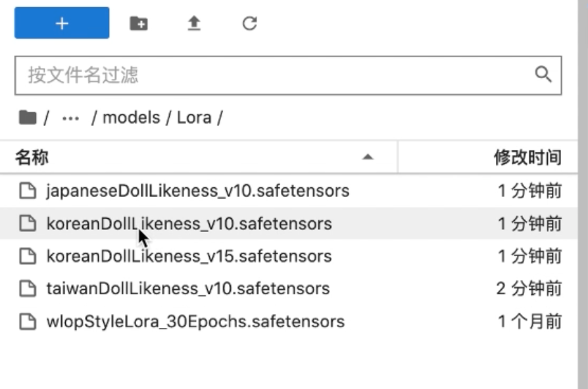Click the upload files icon
588x389 pixels.
pyautogui.click(x=194, y=22)
